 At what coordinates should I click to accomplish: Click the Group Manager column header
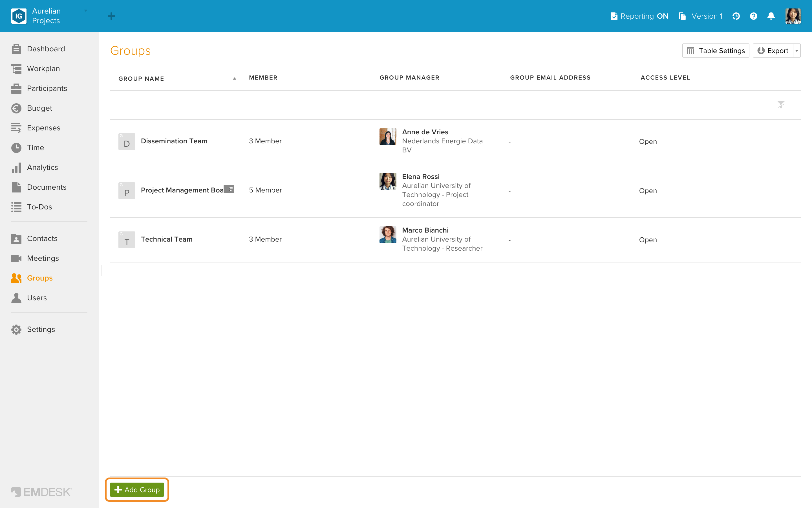coord(409,78)
